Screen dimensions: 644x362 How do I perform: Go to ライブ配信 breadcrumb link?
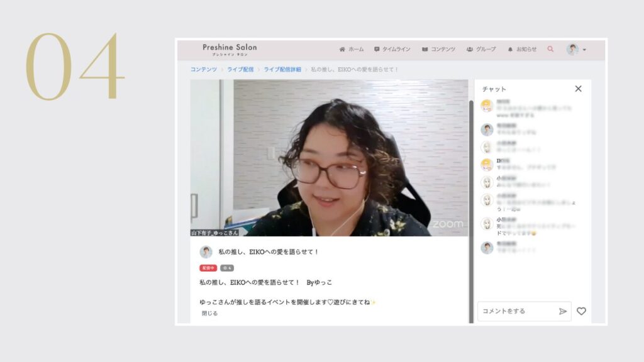(240, 69)
